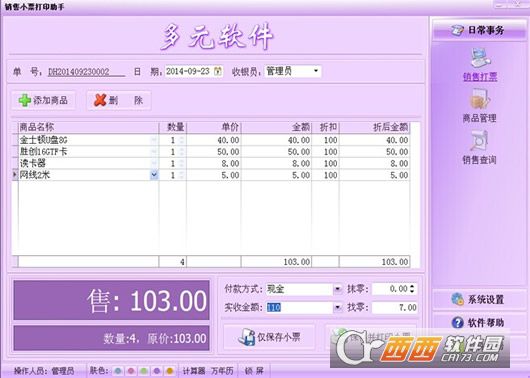Click the 折扣 column header
Screen dimensions: 530x378
pos(325,127)
